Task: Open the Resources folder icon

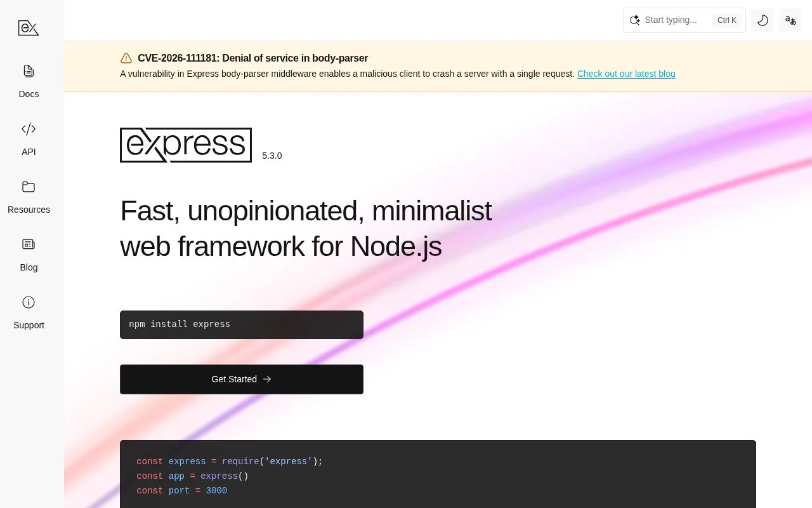Action: click(29, 187)
